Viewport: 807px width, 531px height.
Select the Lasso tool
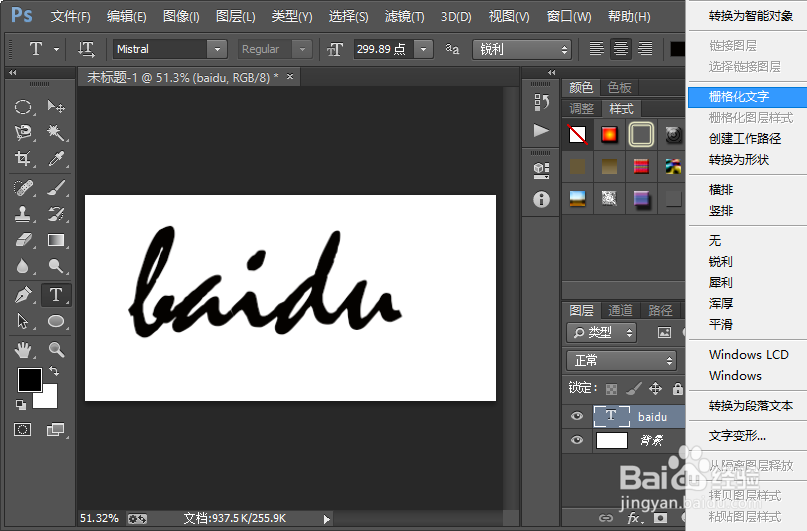[23, 133]
